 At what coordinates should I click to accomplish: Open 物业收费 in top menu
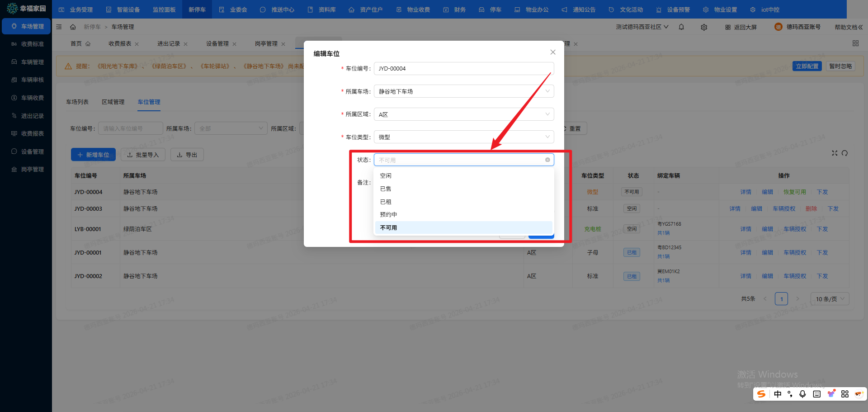point(413,9)
